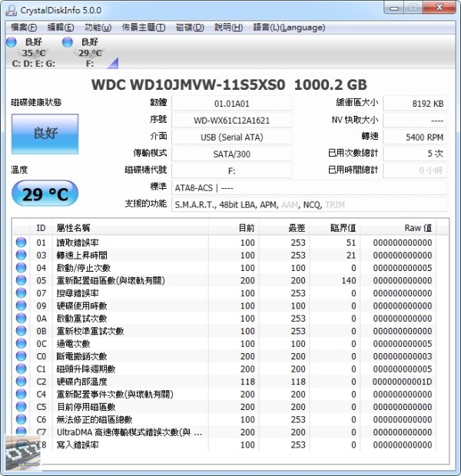Click the 溫度 label
461x476 pixels.
(19, 170)
